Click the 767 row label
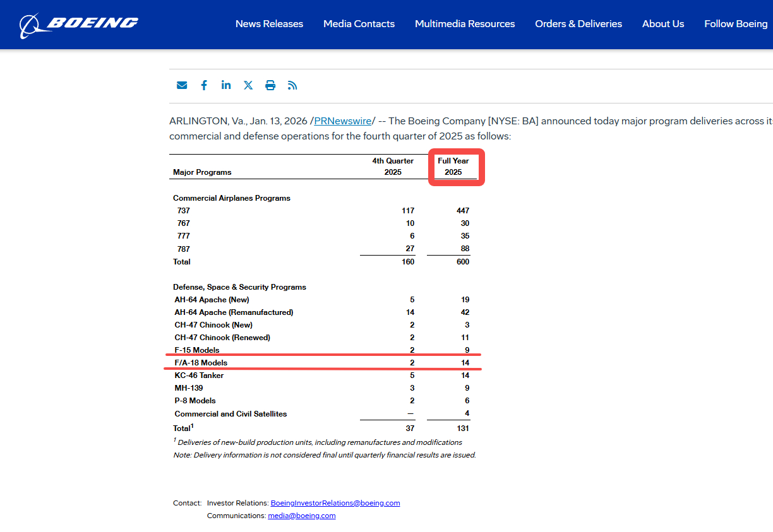 (x=184, y=223)
